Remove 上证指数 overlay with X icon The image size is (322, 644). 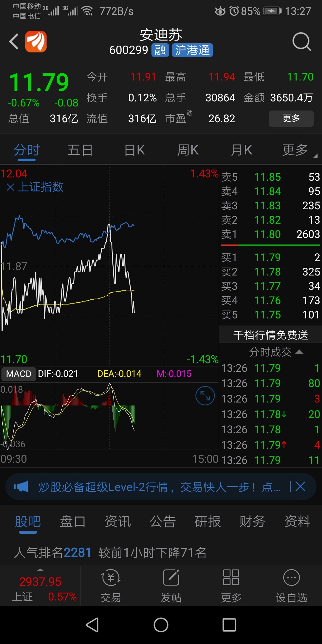coord(10,187)
